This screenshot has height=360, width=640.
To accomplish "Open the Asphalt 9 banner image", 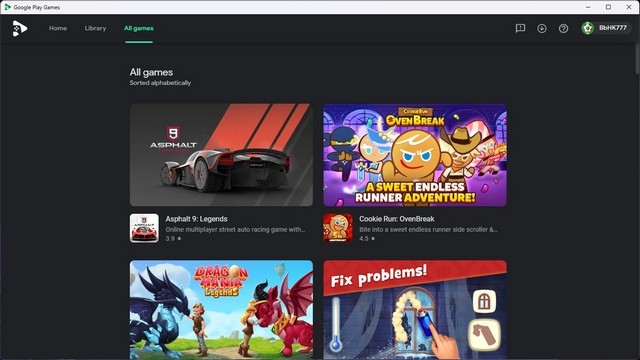I will click(x=221, y=155).
